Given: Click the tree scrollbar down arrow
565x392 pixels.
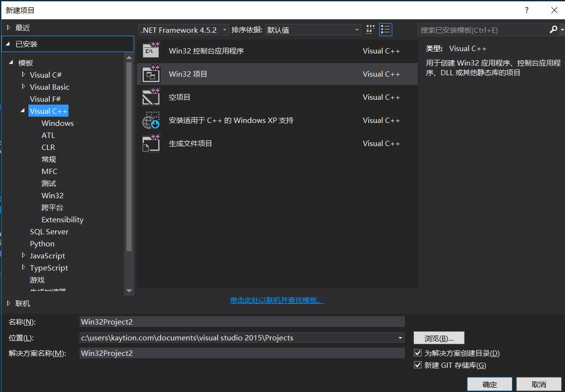Looking at the screenshot, I should pos(129,291).
